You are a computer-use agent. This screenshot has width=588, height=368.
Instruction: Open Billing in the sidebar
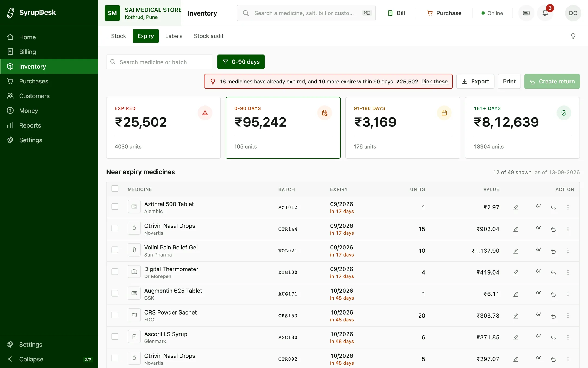49,52
